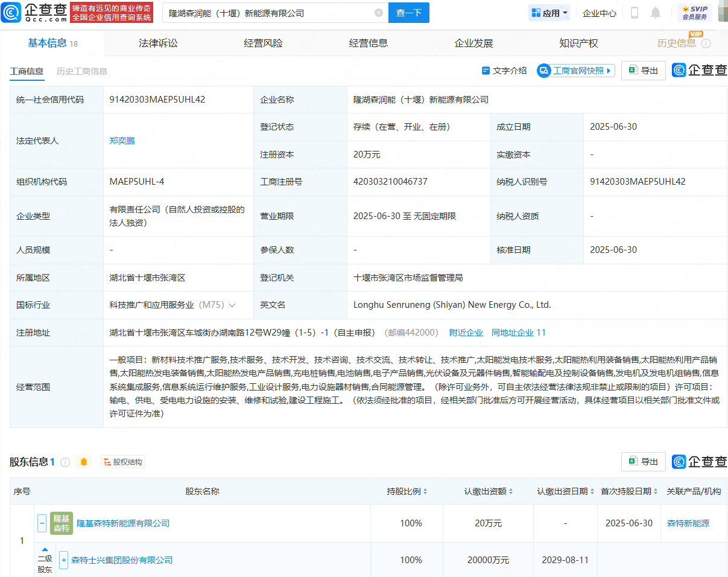Open 附近企业 link
The width and height of the screenshot is (728, 577).
(x=466, y=333)
